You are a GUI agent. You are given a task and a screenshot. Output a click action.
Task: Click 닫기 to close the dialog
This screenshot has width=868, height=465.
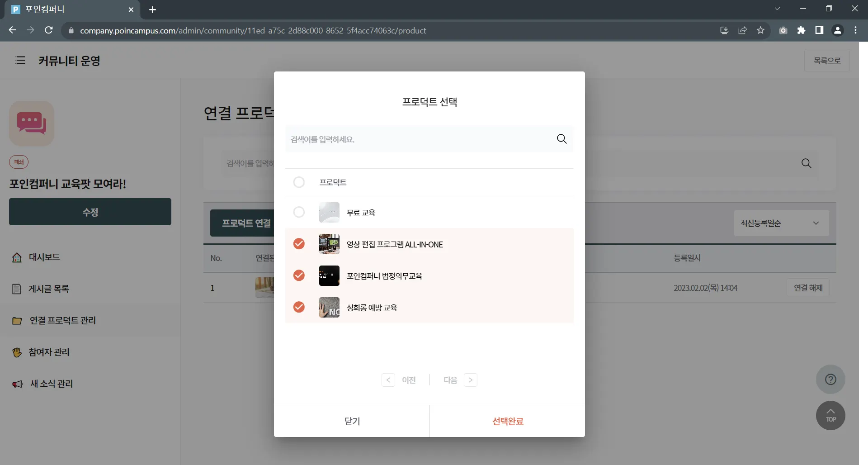(x=352, y=421)
